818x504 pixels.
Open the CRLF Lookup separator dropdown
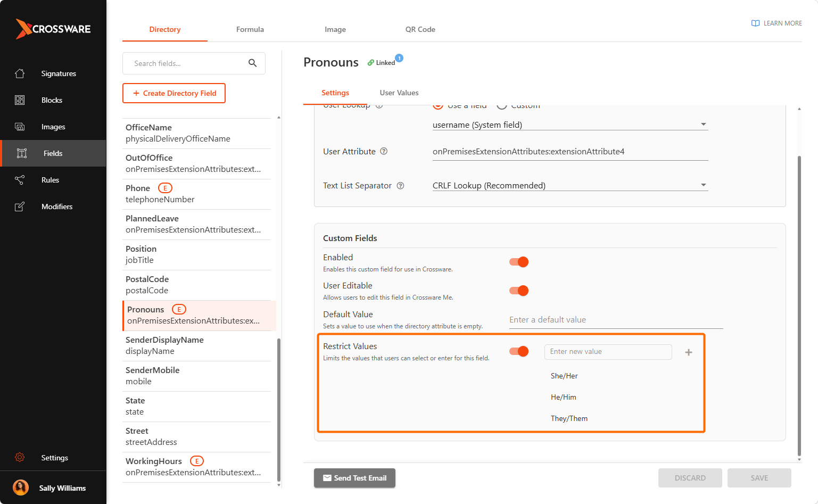pyautogui.click(x=570, y=185)
